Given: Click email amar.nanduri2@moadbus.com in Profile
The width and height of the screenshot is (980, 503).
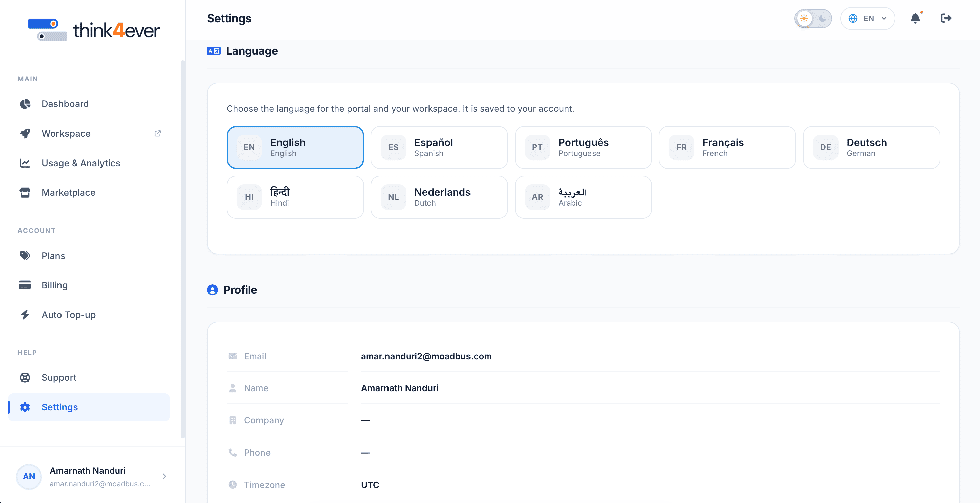Looking at the screenshot, I should [426, 356].
